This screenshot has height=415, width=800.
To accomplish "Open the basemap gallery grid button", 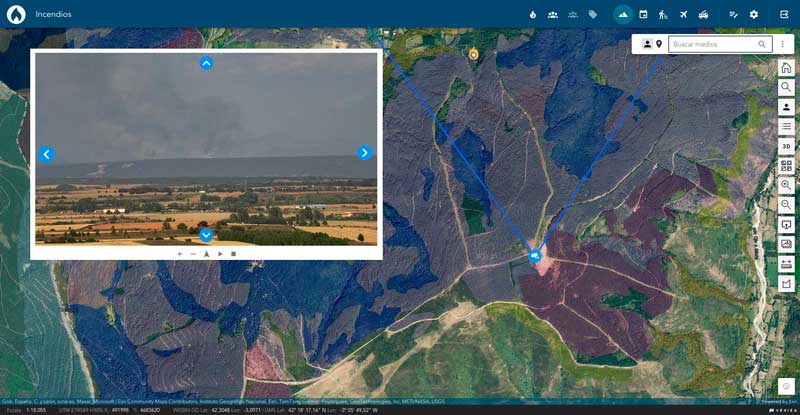I will [786, 166].
